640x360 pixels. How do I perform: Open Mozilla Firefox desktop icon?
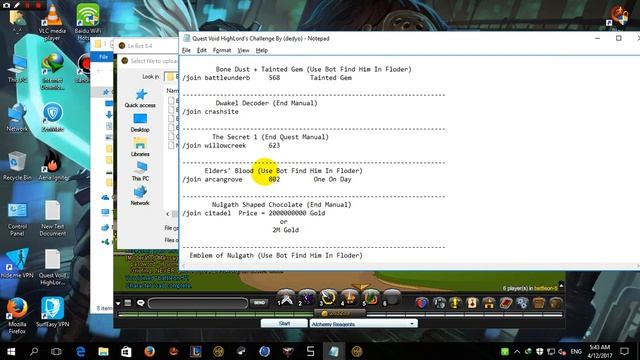[x=17, y=316]
